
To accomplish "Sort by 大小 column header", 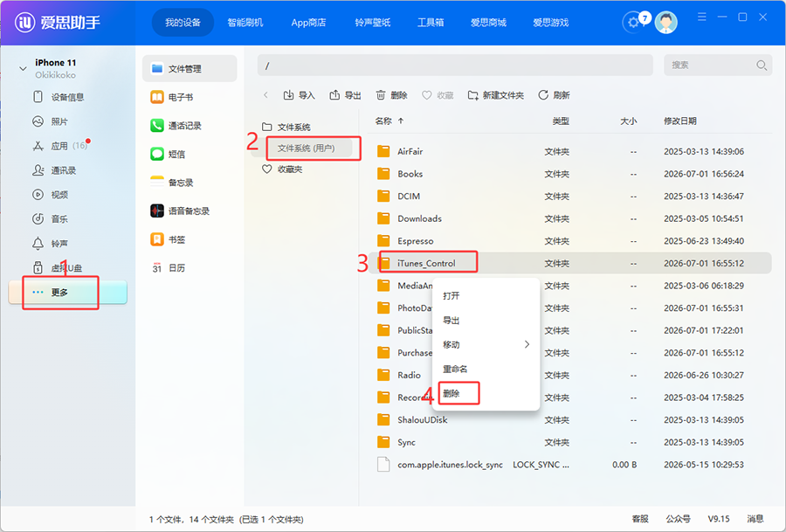I will coord(629,121).
